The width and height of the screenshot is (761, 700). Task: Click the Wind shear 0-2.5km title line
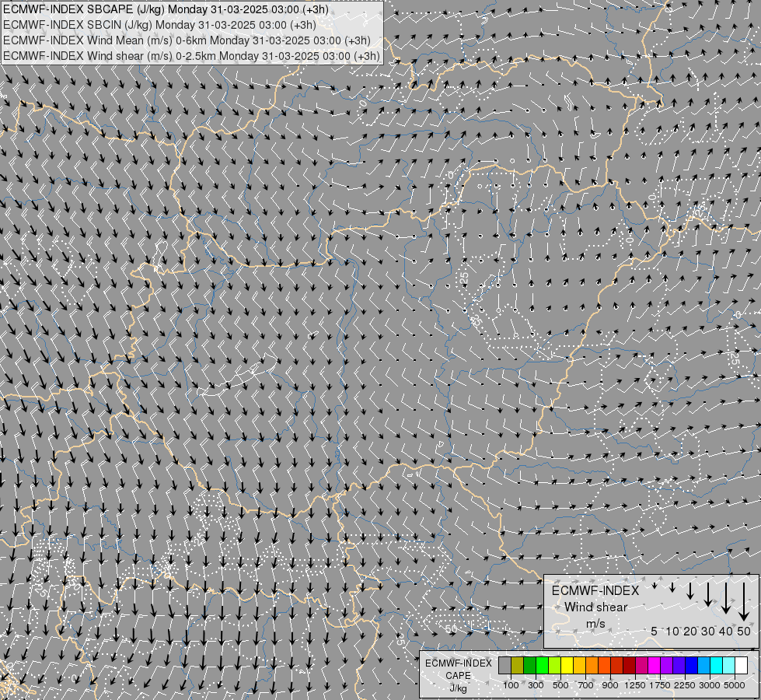191,56
